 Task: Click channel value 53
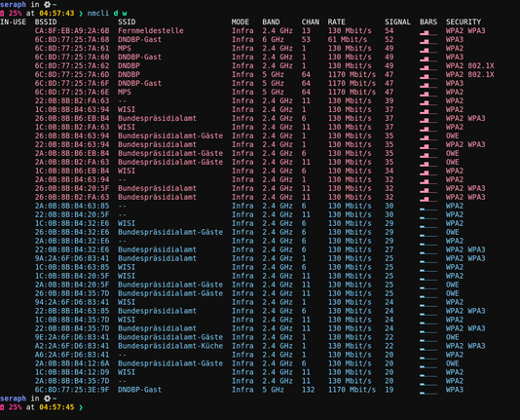point(306,40)
